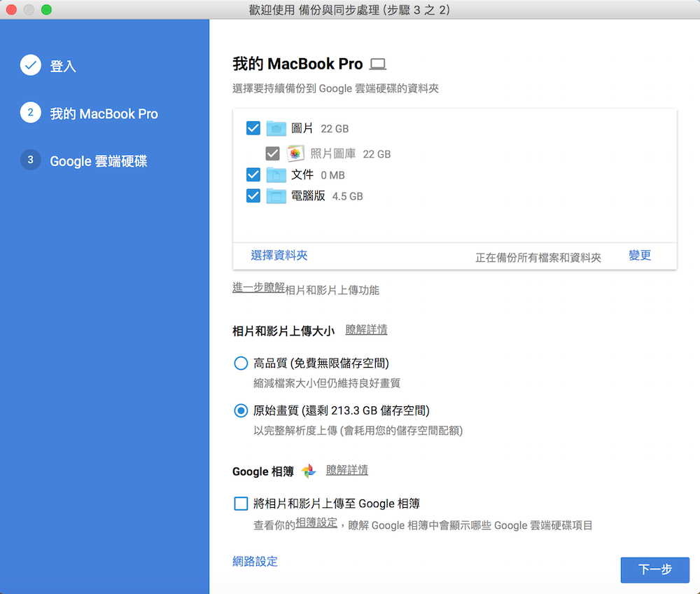Image resolution: width=700 pixels, height=594 pixels.
Task: Select the 高品質 upload size option
Action: 241,363
